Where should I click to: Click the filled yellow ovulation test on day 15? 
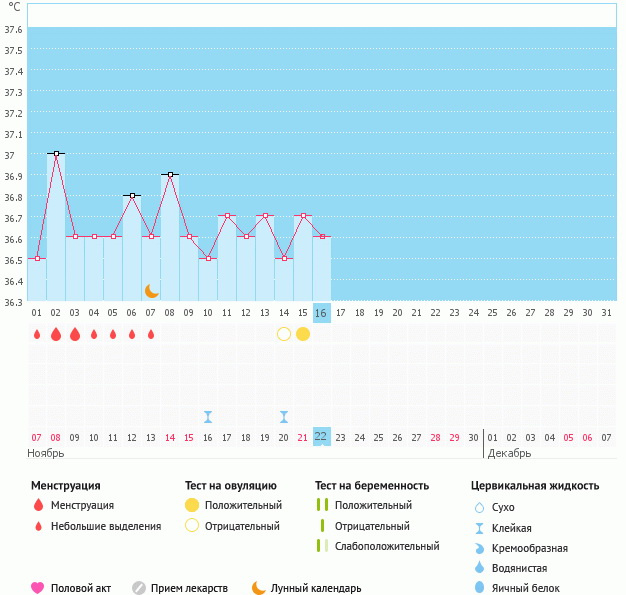click(x=303, y=334)
